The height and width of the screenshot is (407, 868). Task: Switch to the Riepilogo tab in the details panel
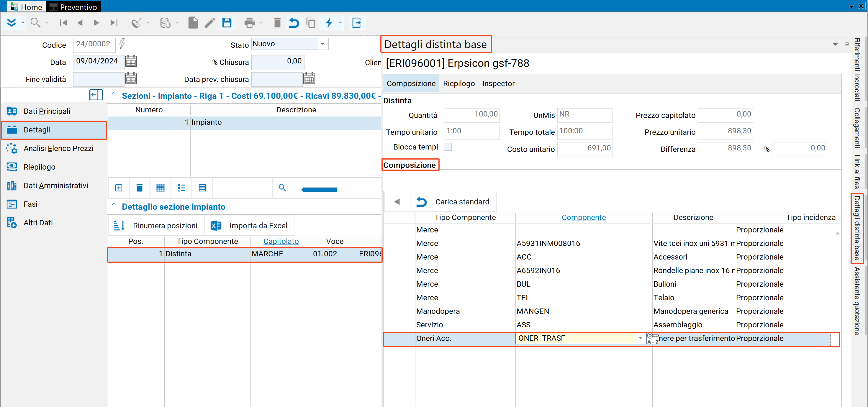tap(458, 83)
